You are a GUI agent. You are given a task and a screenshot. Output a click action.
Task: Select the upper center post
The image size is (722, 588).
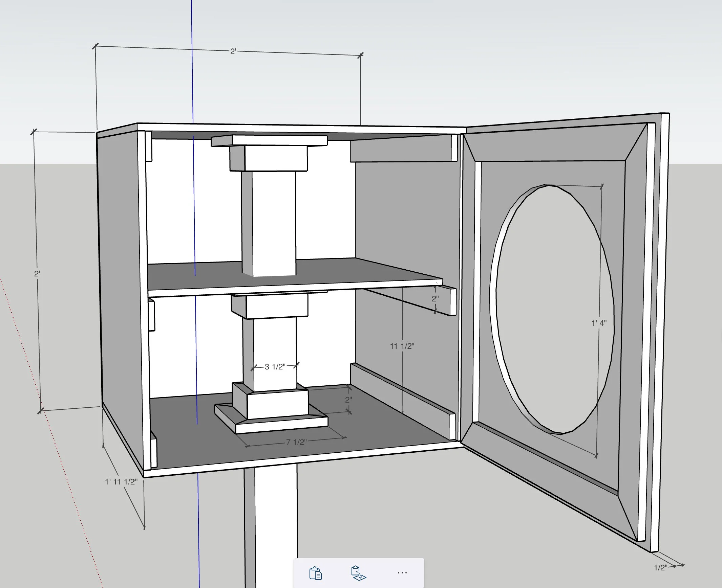tap(273, 220)
